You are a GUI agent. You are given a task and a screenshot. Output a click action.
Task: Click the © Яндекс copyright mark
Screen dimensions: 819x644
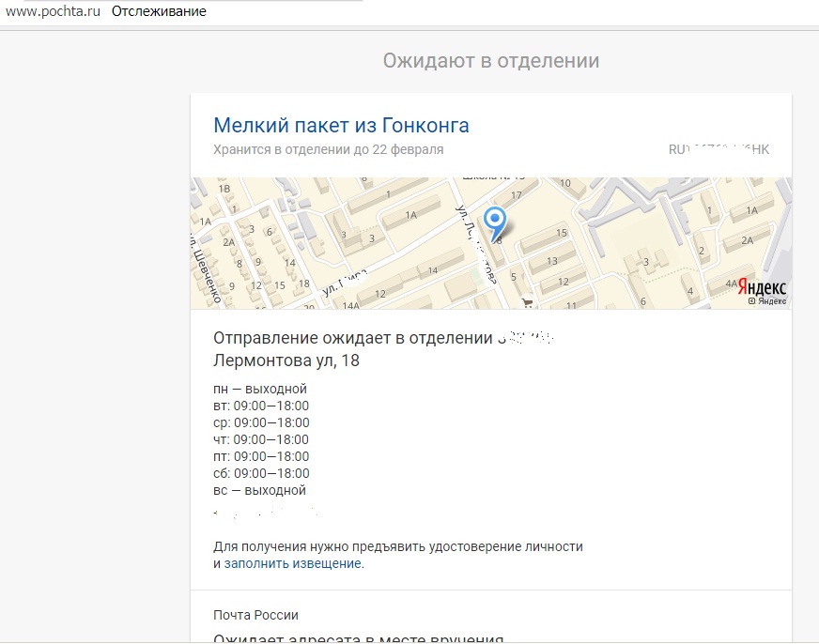(x=768, y=302)
